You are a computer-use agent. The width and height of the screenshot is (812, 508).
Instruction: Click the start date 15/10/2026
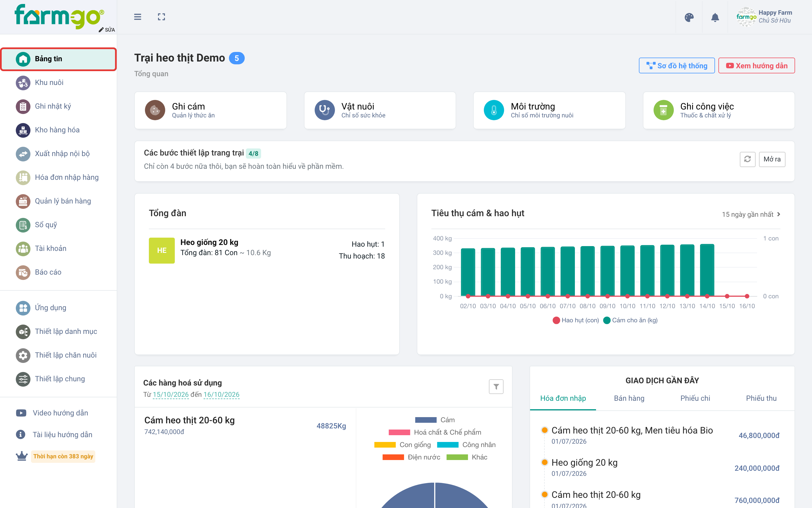171,395
